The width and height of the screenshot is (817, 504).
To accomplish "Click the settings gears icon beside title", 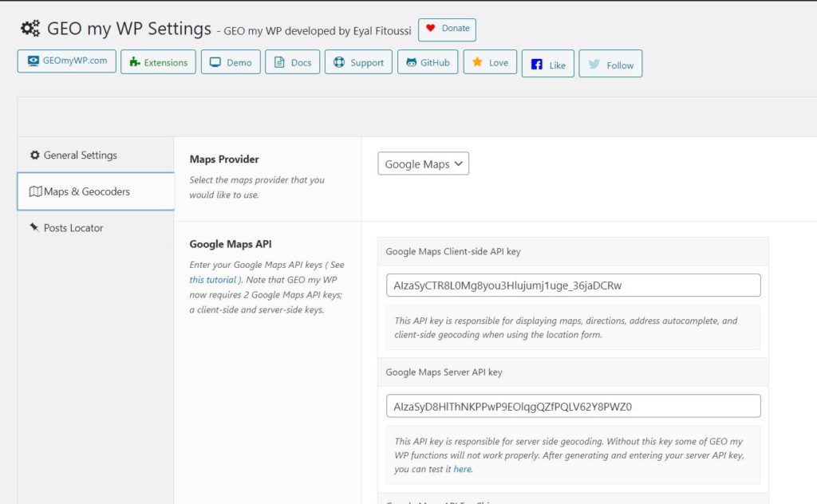I will 30,29.
